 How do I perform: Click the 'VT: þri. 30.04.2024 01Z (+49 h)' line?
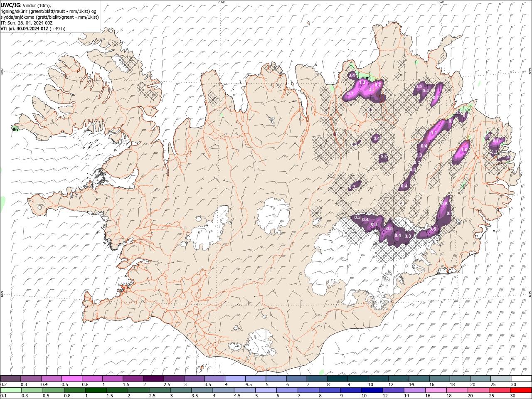33,29
